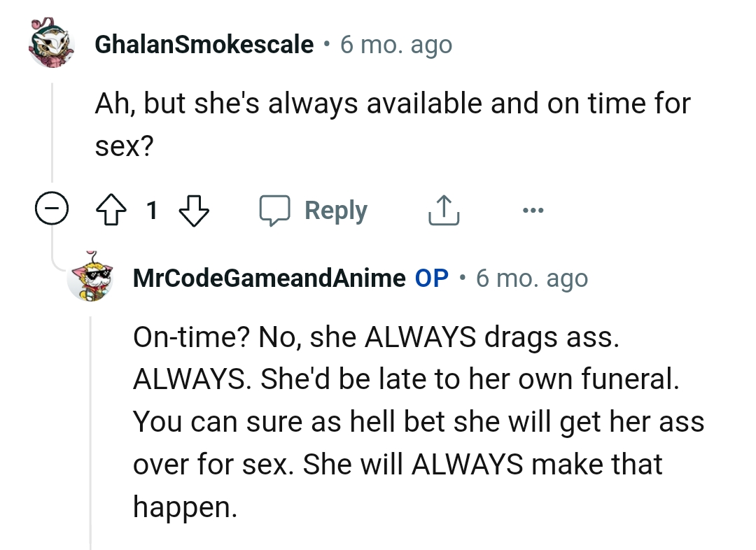Screen dimensions: 756x550
Task: Open GhalanSmokescale's profile
Action: (x=203, y=44)
